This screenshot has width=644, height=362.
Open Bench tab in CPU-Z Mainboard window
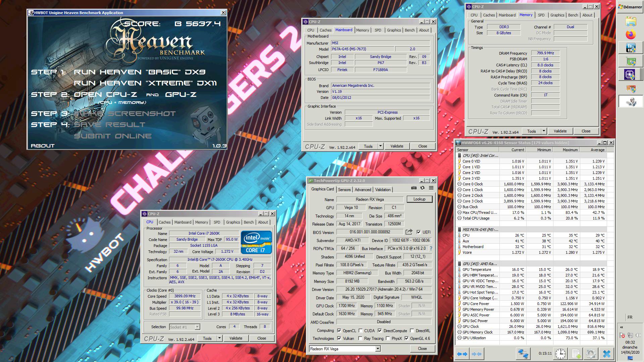tap(410, 30)
